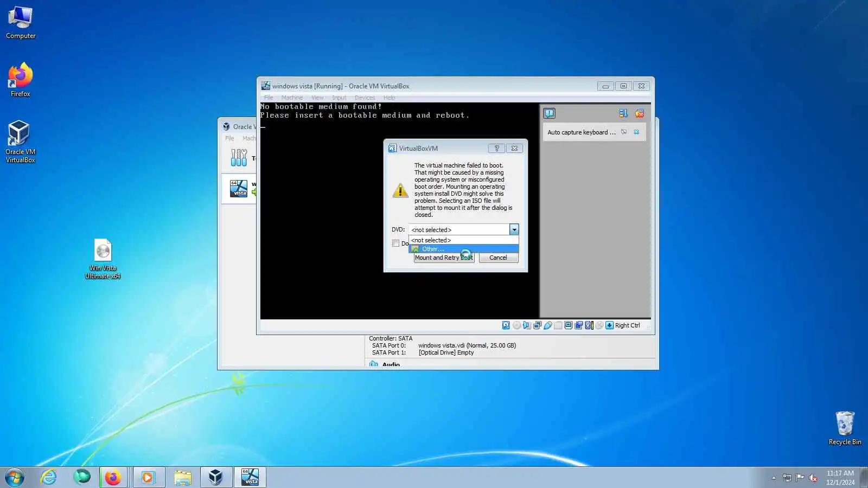Switch to the running vista VM on taskbar
The image size is (868, 488).
[x=250, y=477]
